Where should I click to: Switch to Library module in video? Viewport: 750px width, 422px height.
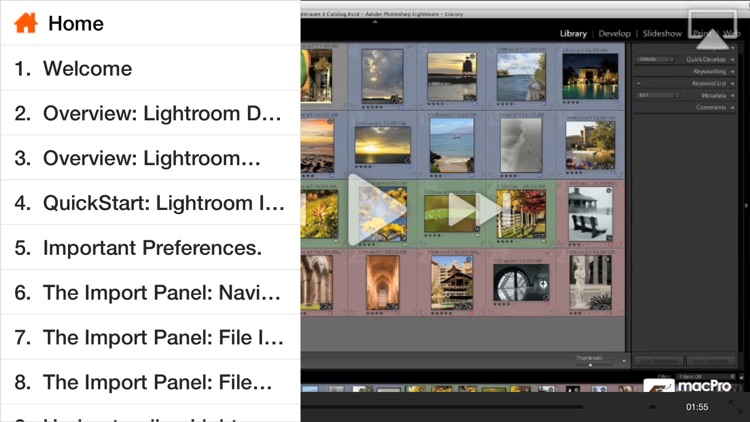coord(573,33)
